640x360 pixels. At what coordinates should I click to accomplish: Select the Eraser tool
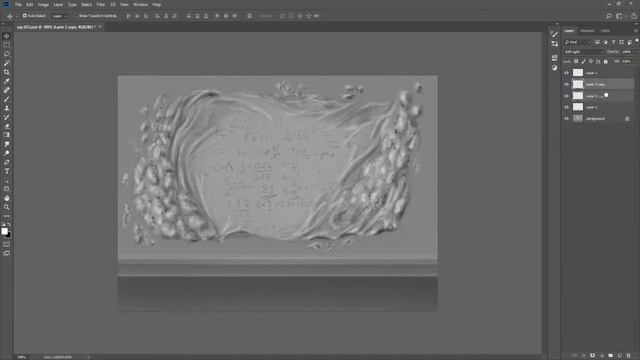[x=7, y=126]
